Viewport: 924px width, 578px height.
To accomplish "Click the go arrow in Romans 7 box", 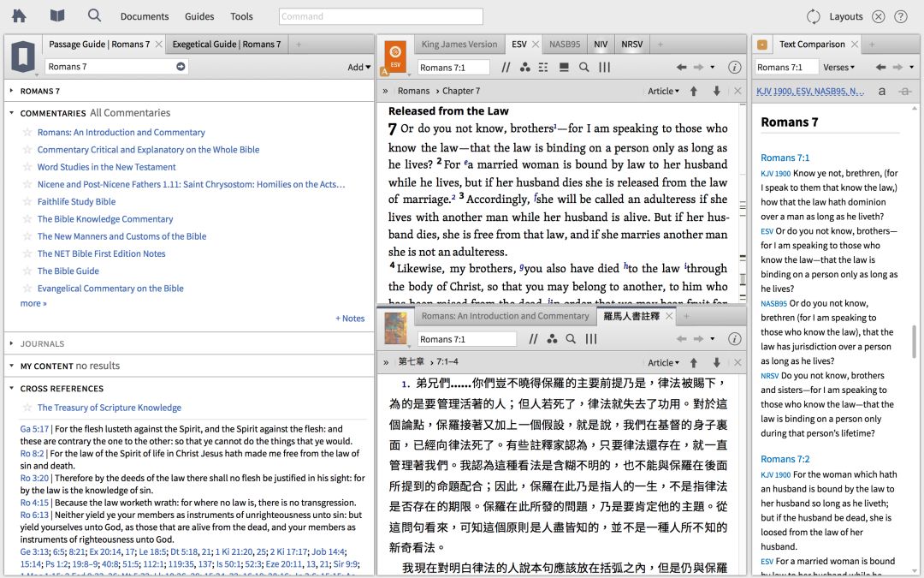I will [x=181, y=67].
